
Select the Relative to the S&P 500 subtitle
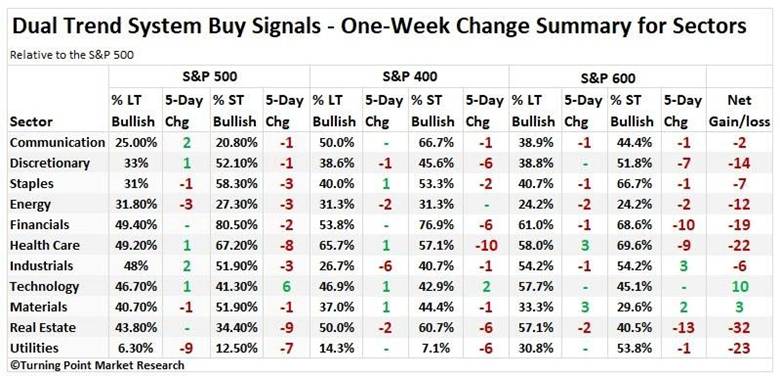click(72, 55)
